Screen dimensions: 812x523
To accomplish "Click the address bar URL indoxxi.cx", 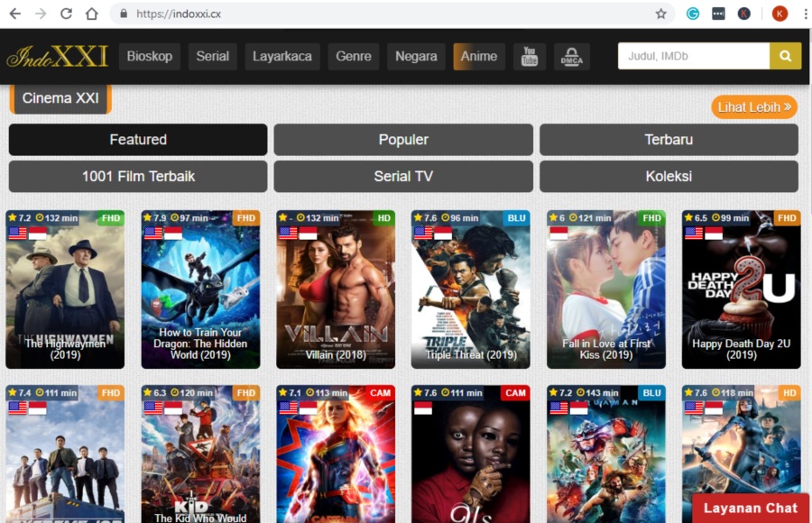I will pos(179,14).
